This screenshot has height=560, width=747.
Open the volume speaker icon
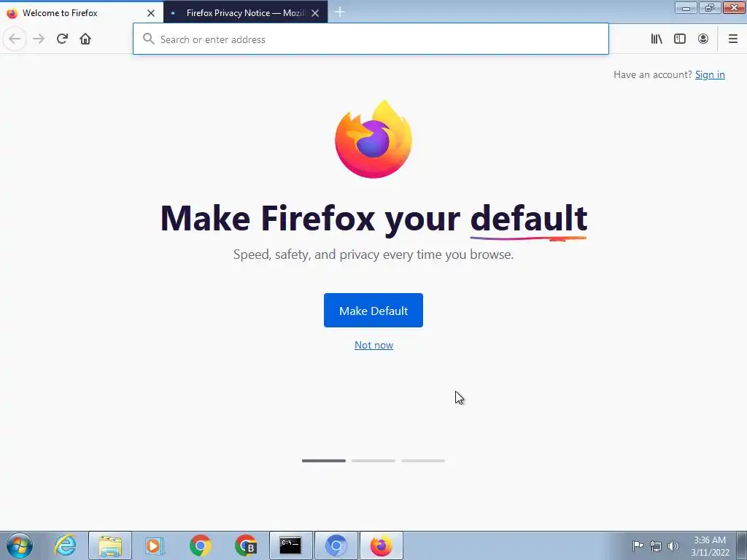pos(673,545)
